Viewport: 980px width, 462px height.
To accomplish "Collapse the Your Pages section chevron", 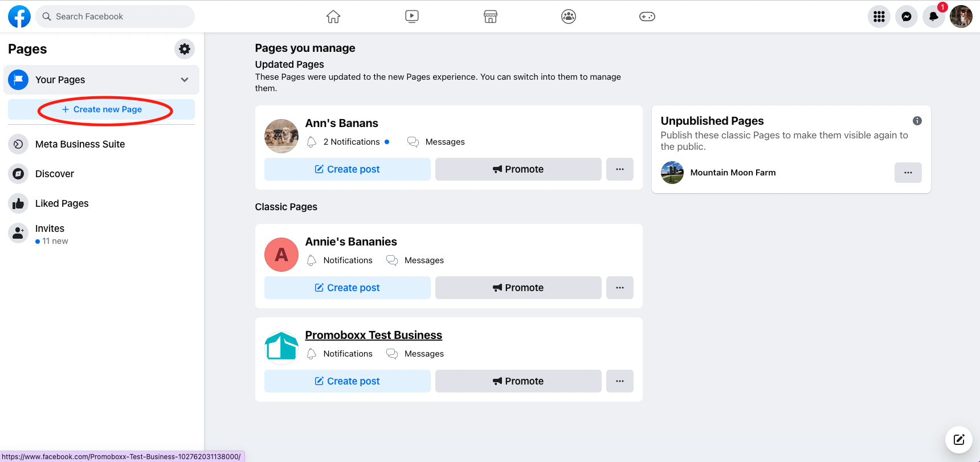I will (185, 80).
